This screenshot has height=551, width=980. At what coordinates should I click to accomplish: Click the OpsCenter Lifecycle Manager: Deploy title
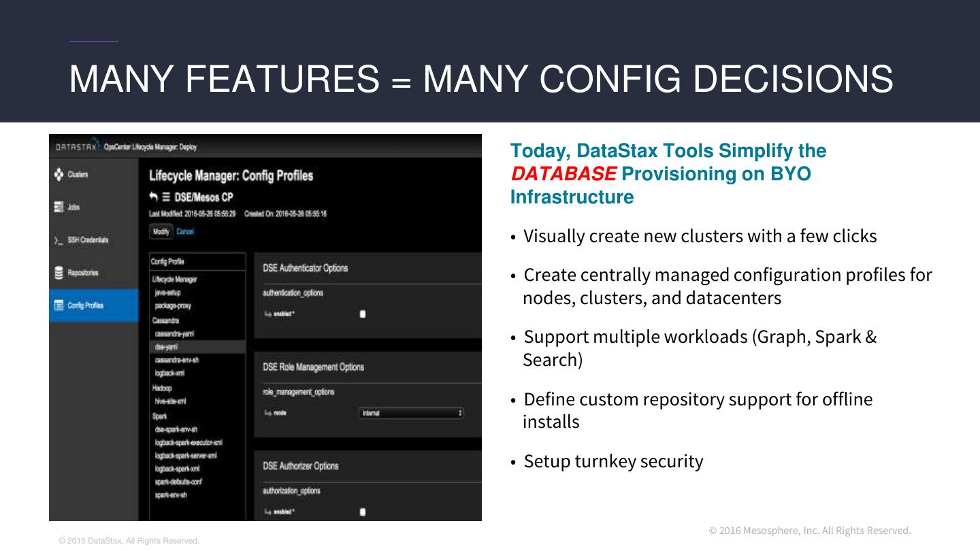[x=150, y=146]
